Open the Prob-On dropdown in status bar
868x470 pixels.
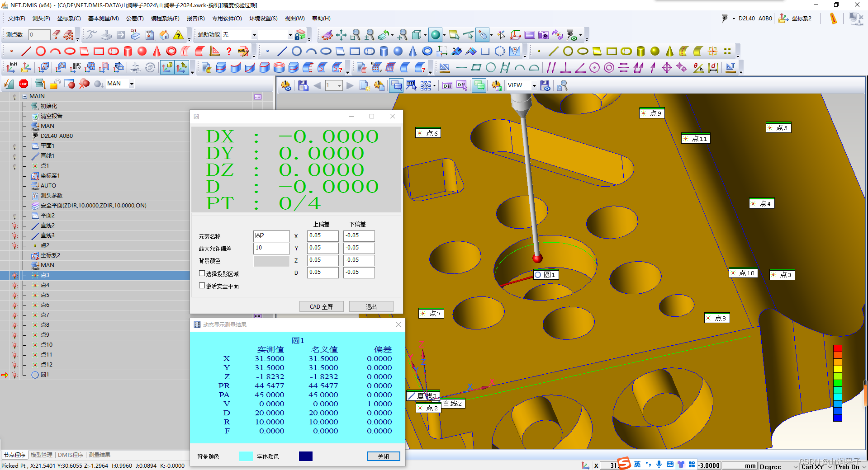point(863,466)
